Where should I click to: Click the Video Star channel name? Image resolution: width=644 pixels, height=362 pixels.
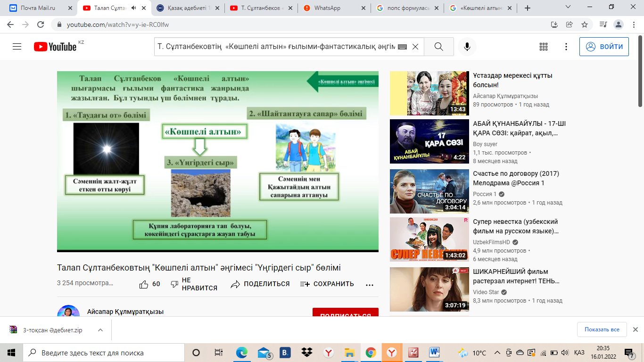(x=485, y=292)
